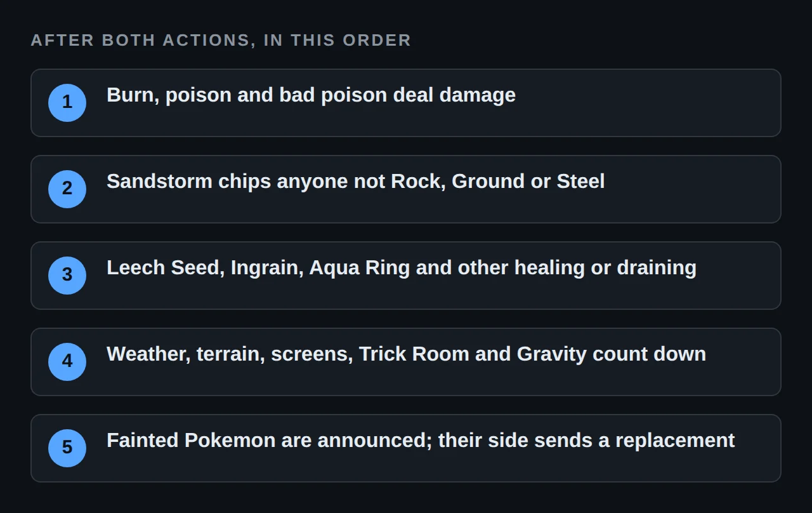The height and width of the screenshot is (513, 812).
Task: Select the Sandstorm chips step text
Action: pyautogui.click(x=355, y=182)
